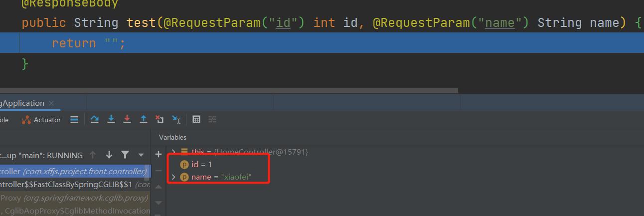
Task: Expand the 'this' HomeController variable
Action: (173, 152)
